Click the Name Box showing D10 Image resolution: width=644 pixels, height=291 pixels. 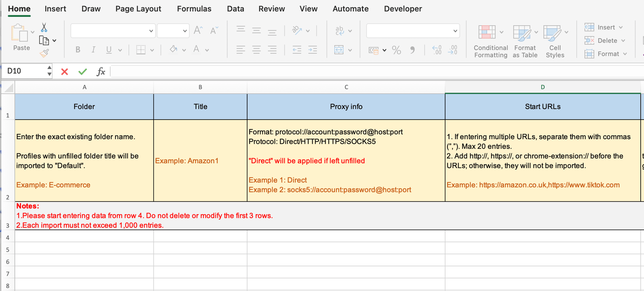[25, 71]
